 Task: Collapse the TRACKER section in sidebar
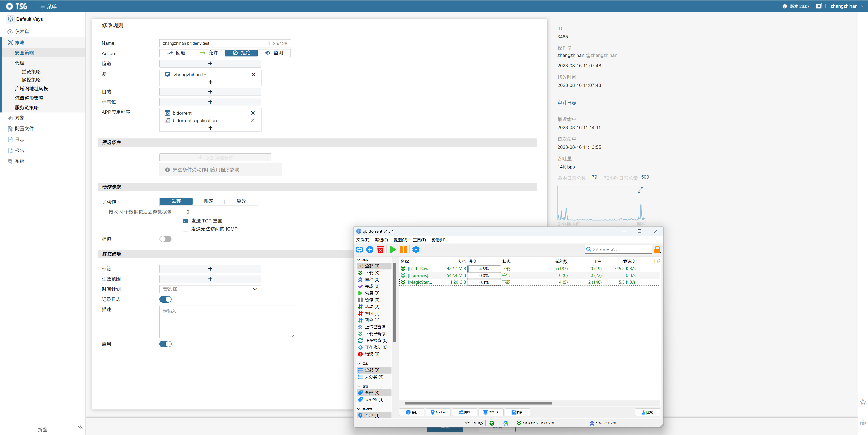pos(359,409)
